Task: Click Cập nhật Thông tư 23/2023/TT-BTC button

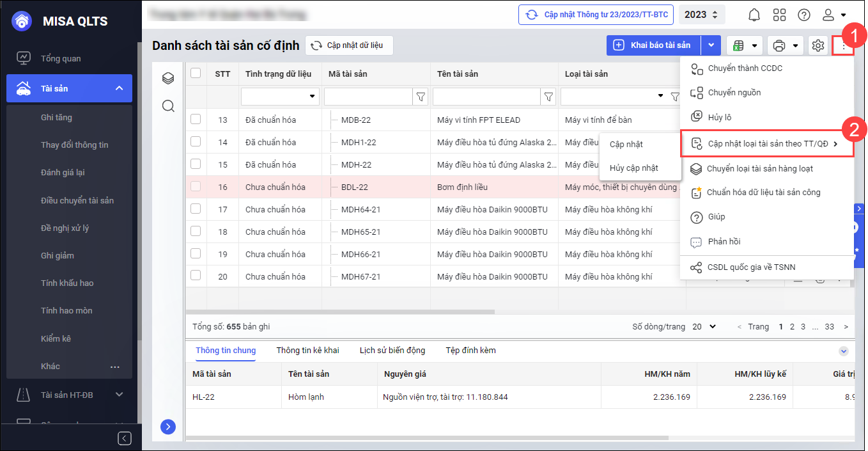Action: pos(596,15)
